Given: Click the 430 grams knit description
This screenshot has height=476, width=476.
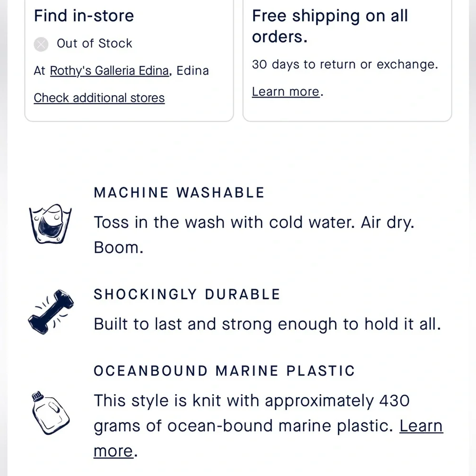Looking at the screenshot, I should (251, 401).
